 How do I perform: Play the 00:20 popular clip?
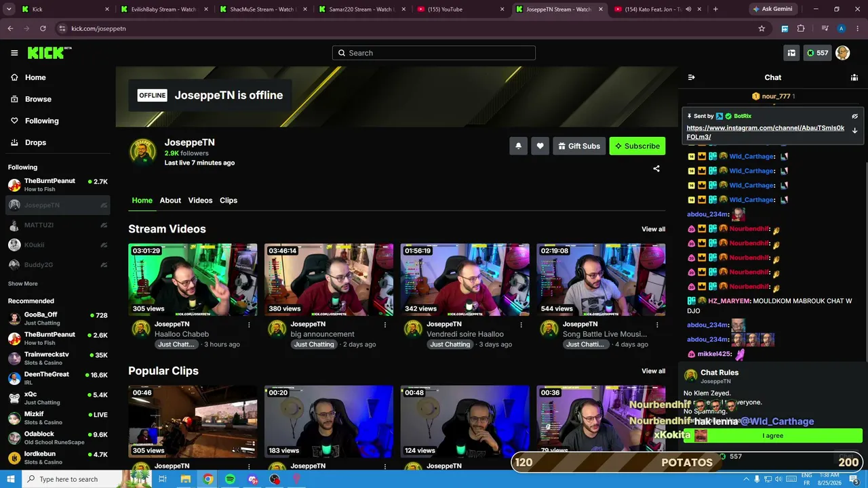329,422
